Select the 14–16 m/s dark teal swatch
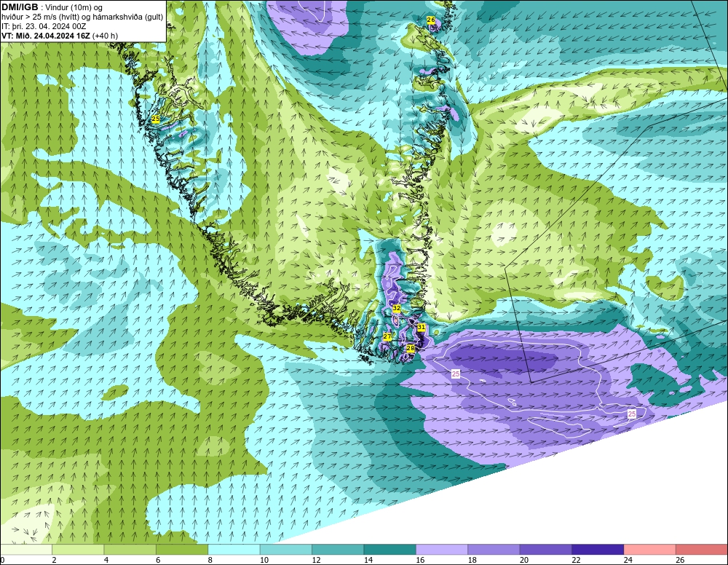Image resolution: width=728 pixels, height=565 pixels. pos(390,550)
